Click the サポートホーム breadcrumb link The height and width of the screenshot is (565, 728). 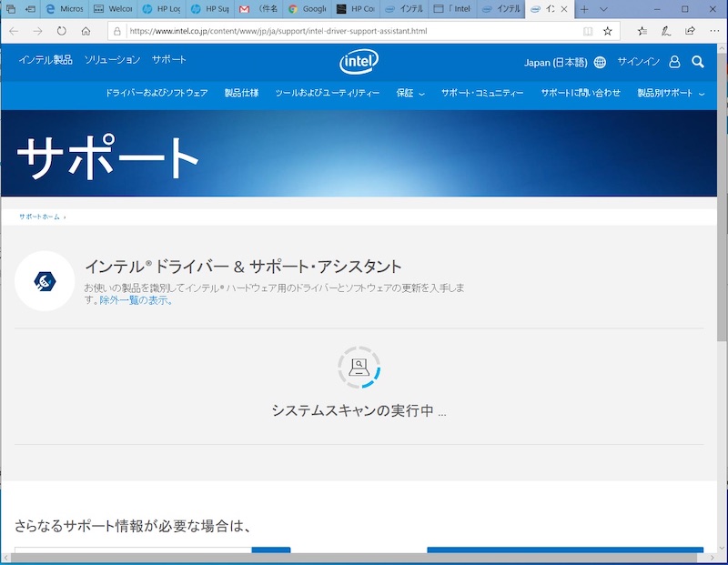coord(39,217)
